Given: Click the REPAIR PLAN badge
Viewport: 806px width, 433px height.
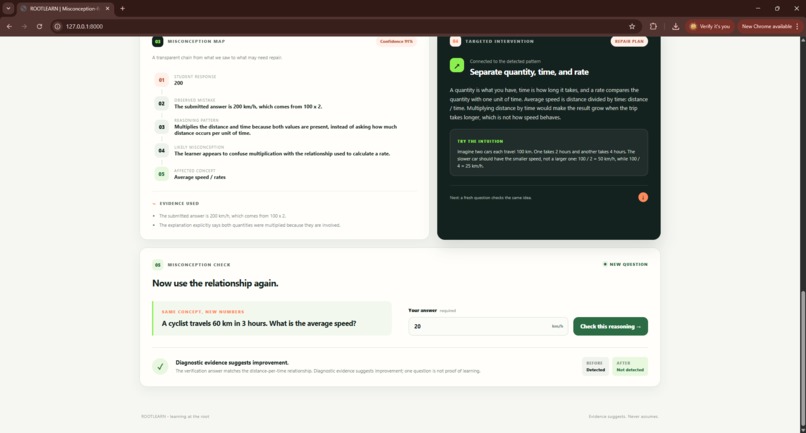Looking at the screenshot, I should click(629, 41).
